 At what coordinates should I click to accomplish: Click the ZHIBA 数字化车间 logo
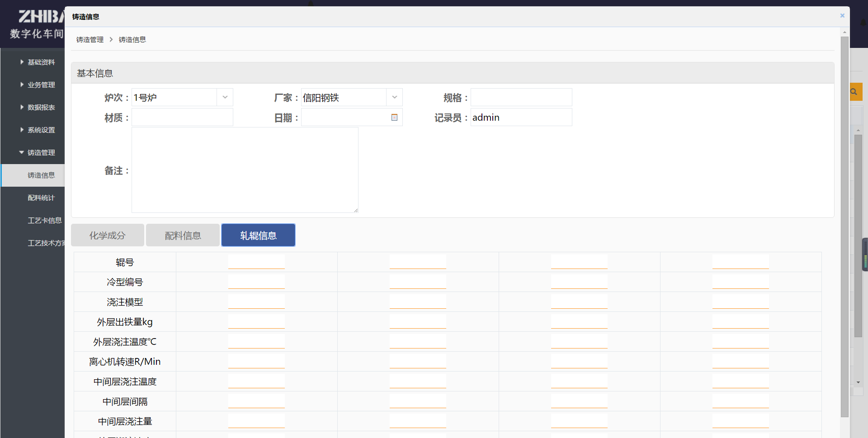pos(37,24)
